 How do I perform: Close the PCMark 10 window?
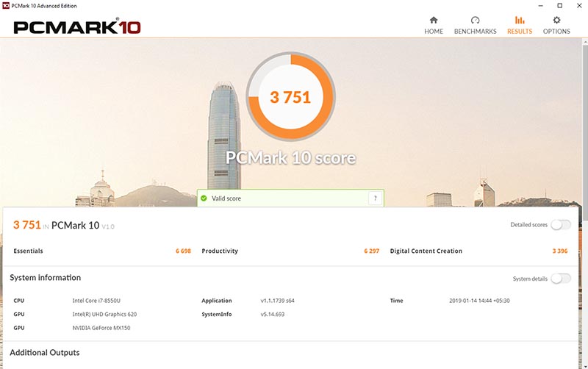point(579,6)
